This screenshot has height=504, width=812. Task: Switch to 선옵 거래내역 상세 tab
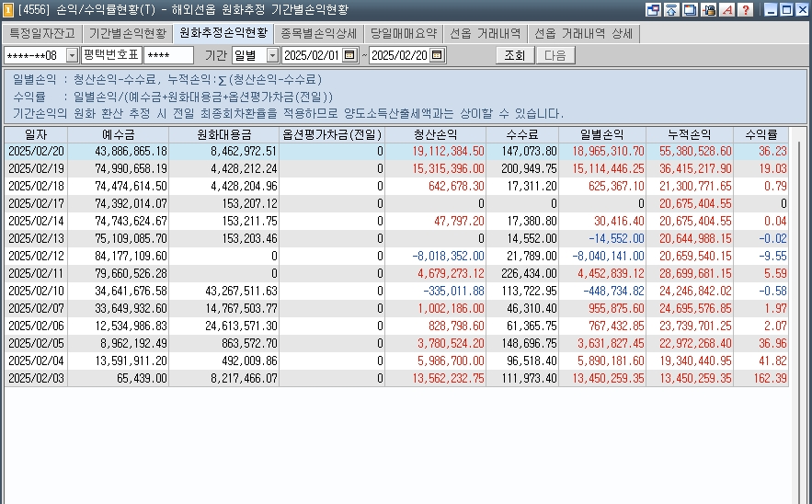click(x=584, y=34)
